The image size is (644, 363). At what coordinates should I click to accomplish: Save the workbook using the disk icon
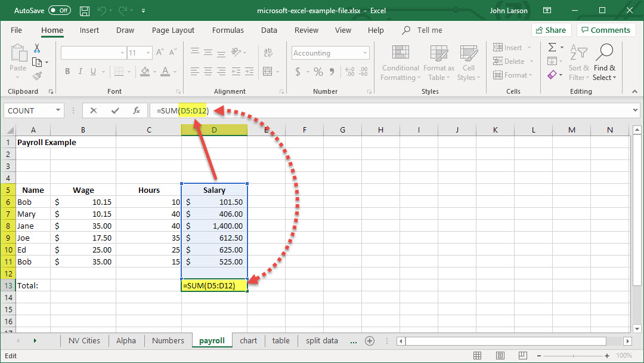85,11
